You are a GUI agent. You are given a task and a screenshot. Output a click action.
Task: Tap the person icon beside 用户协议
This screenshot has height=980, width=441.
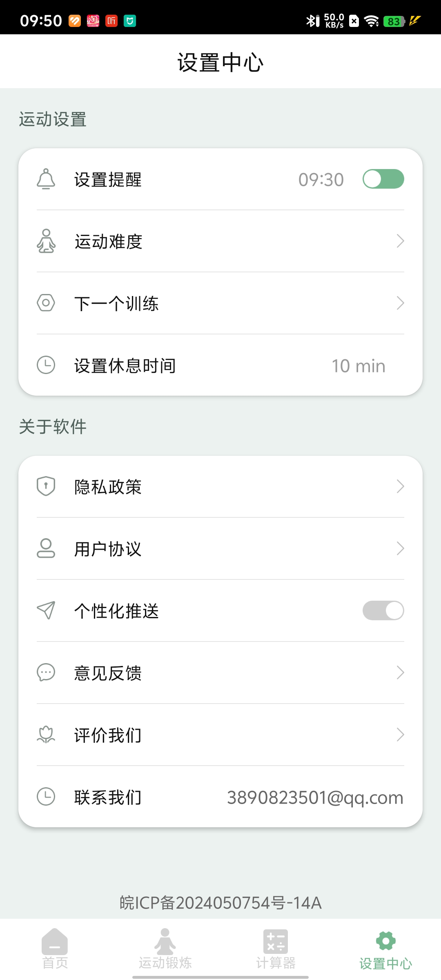[x=46, y=548]
